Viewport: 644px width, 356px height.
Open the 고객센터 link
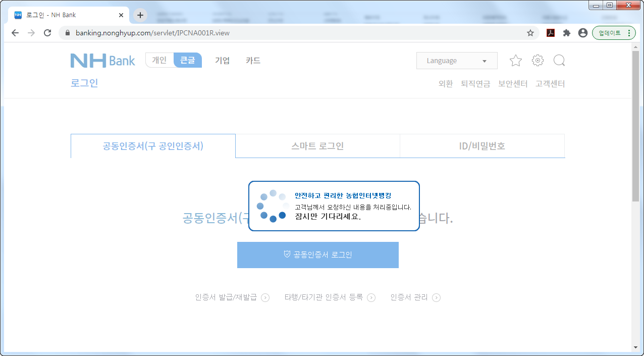click(x=550, y=84)
